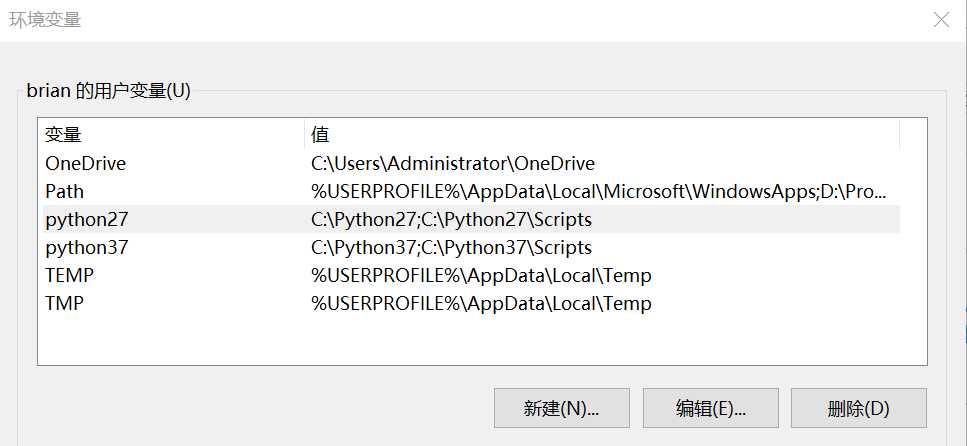Click value C:\Users\Administrator\OneDrive

pos(453,163)
